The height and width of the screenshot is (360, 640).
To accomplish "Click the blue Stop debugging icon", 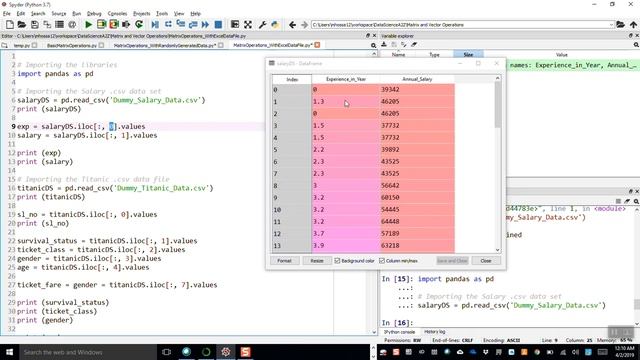I will (218, 25).
